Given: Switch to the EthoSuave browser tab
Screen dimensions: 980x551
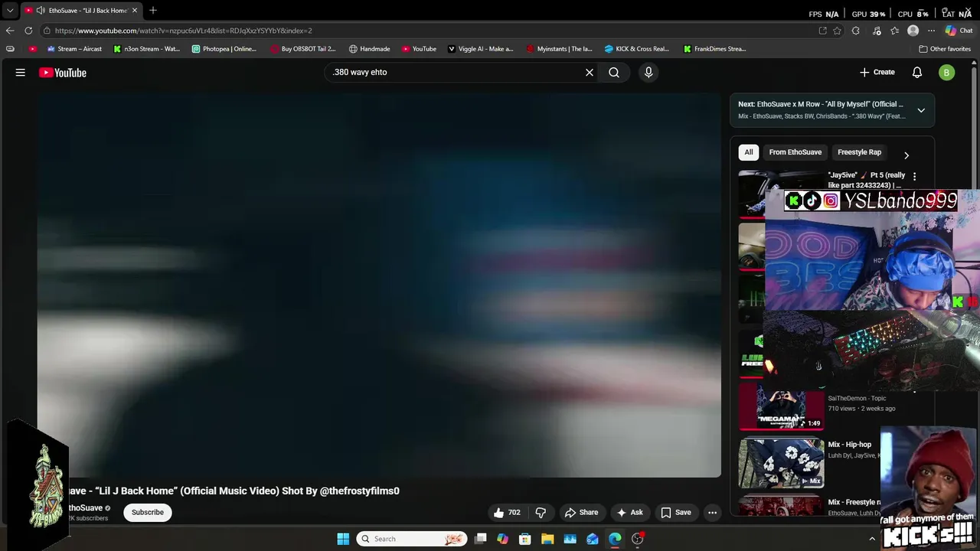Looking at the screenshot, I should click(80, 11).
